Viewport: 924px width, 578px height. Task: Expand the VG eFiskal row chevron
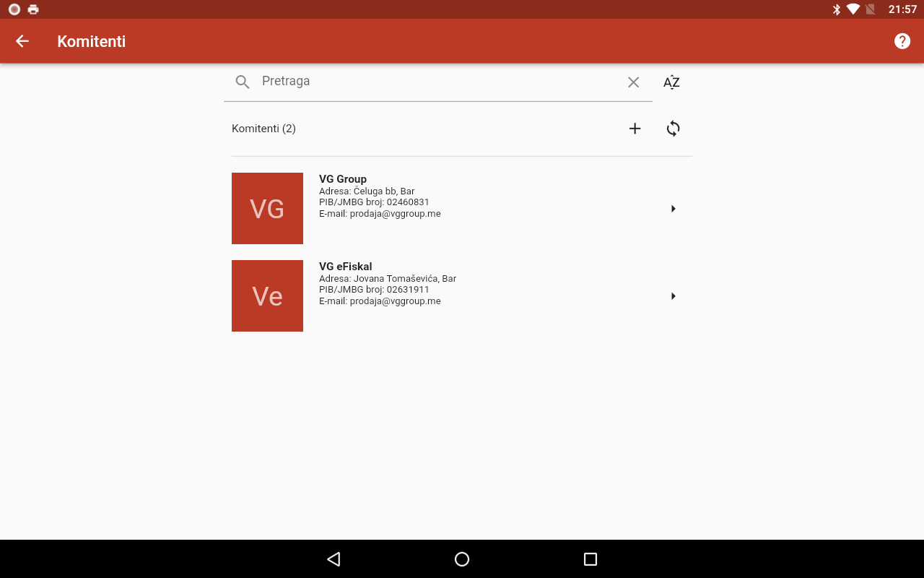click(x=673, y=296)
